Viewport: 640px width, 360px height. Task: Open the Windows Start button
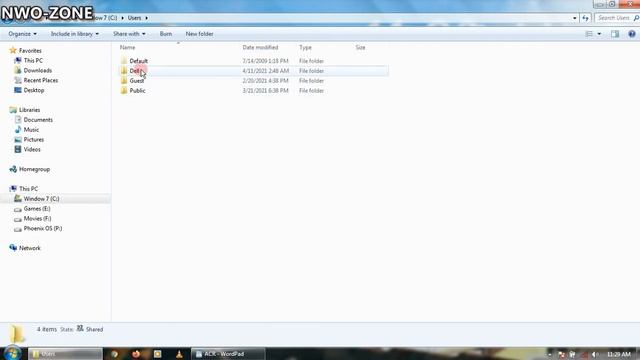click(x=12, y=353)
